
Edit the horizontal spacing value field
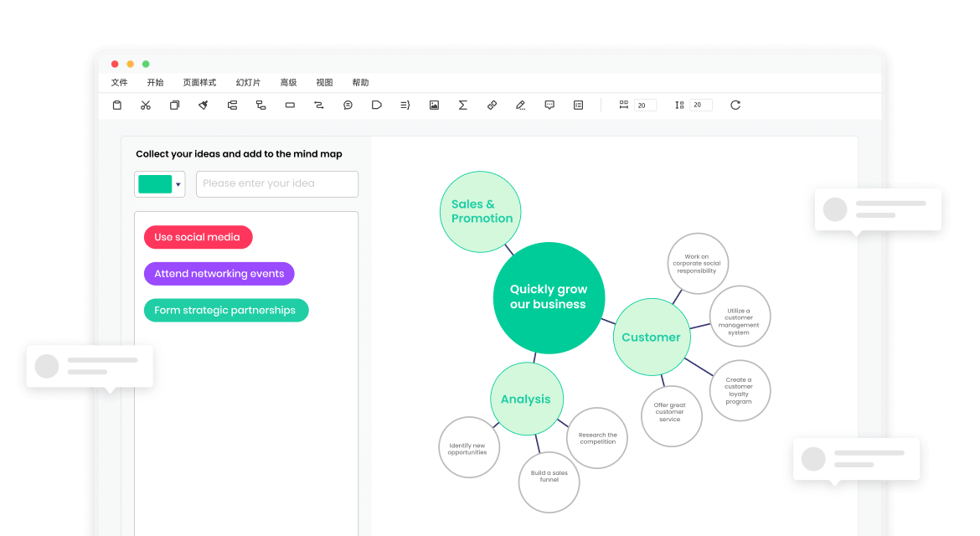pyautogui.click(x=645, y=105)
